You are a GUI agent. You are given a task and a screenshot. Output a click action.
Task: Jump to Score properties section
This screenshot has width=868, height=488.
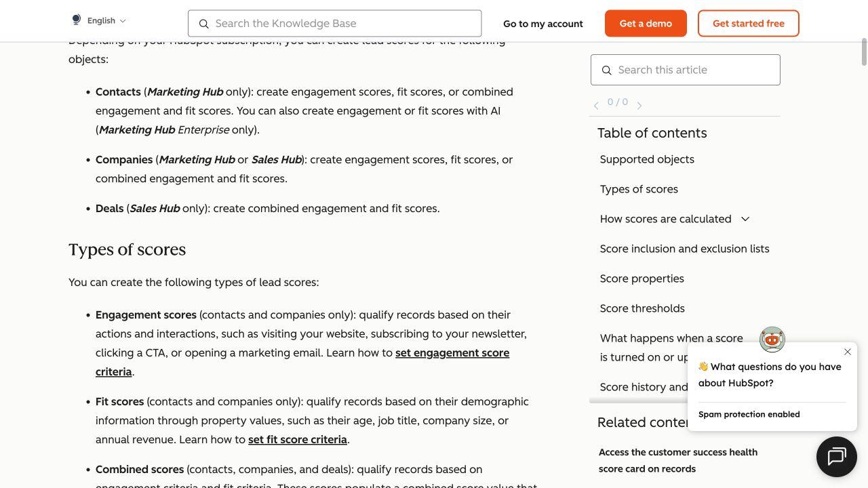tap(642, 279)
